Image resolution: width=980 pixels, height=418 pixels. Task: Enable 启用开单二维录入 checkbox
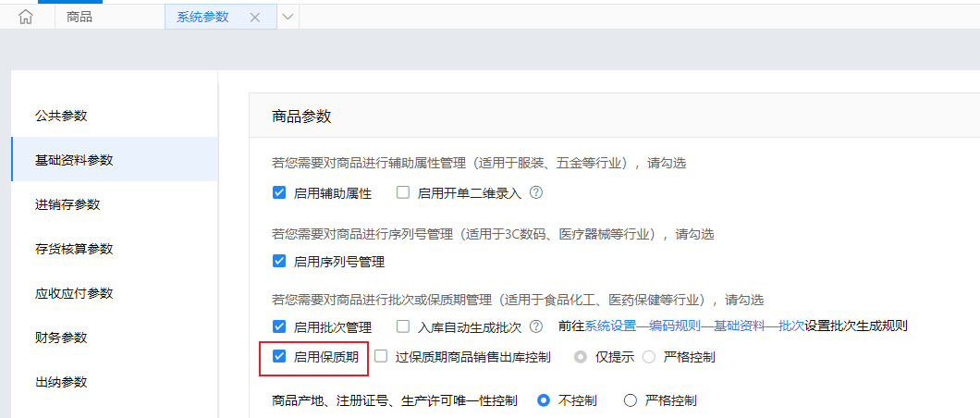pyautogui.click(x=403, y=192)
